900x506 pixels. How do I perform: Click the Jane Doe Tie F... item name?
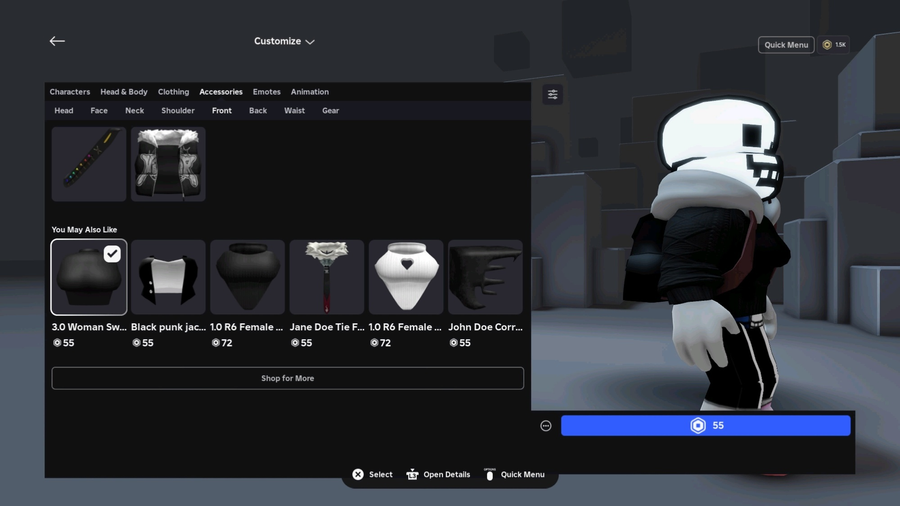coord(327,327)
